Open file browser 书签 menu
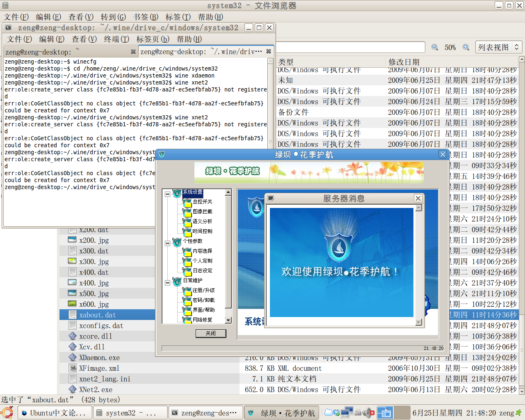The height and width of the screenshot is (420, 525). click(146, 17)
